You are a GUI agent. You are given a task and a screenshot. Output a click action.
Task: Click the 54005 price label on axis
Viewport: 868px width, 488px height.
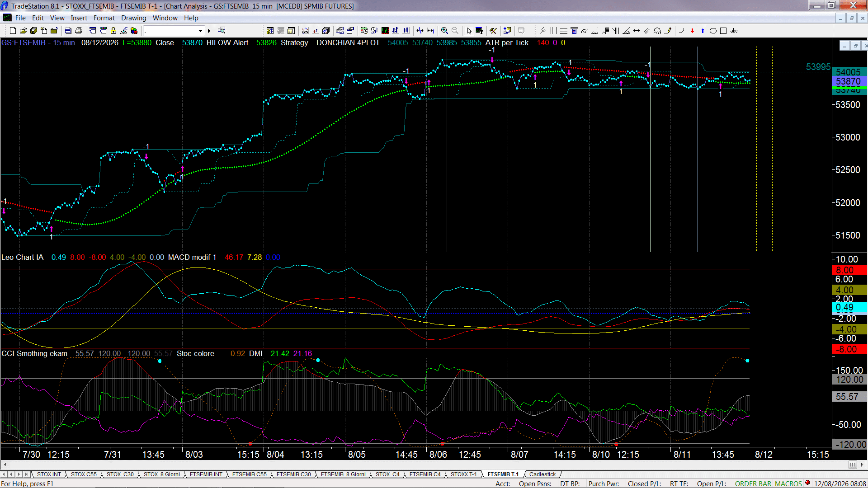tap(849, 72)
